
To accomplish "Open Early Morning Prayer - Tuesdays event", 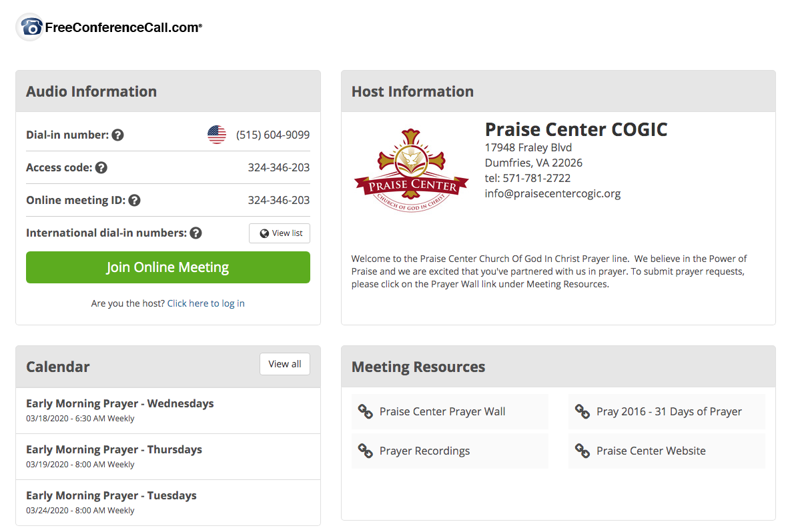I will 168,503.
